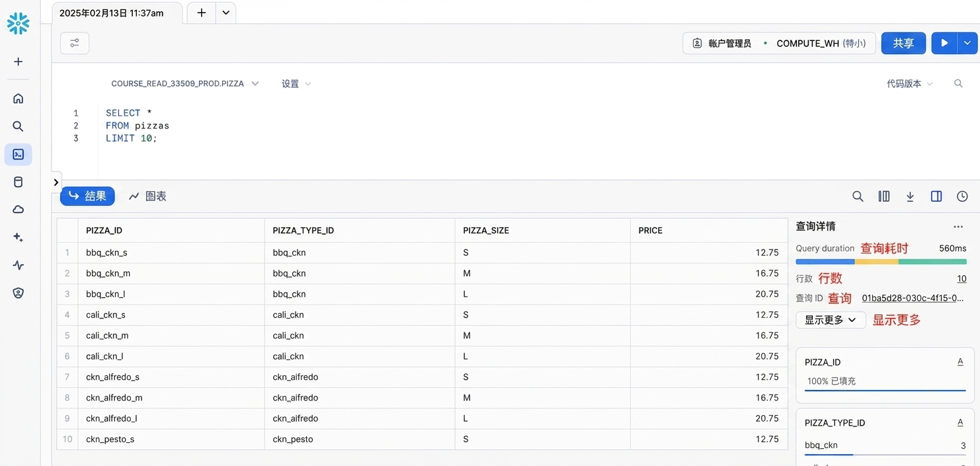This screenshot has width=980, height=466.
Task: Open the column chooser icon in results
Action: (884, 197)
